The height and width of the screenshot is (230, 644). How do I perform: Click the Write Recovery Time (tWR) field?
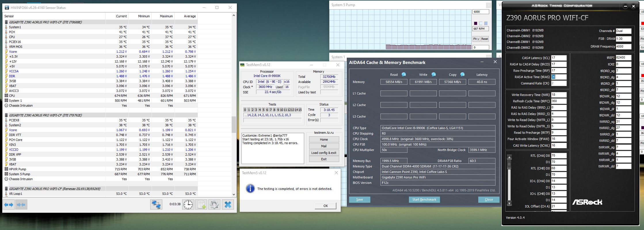coord(559,95)
